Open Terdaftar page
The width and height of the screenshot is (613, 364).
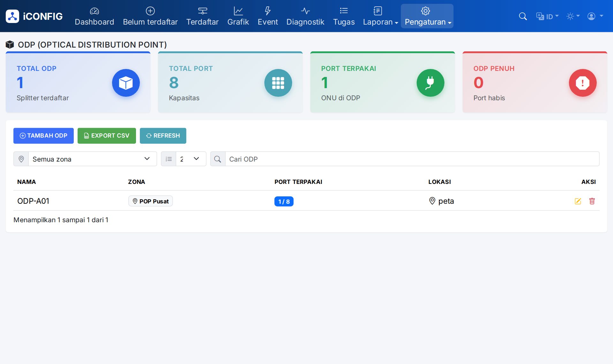(202, 16)
